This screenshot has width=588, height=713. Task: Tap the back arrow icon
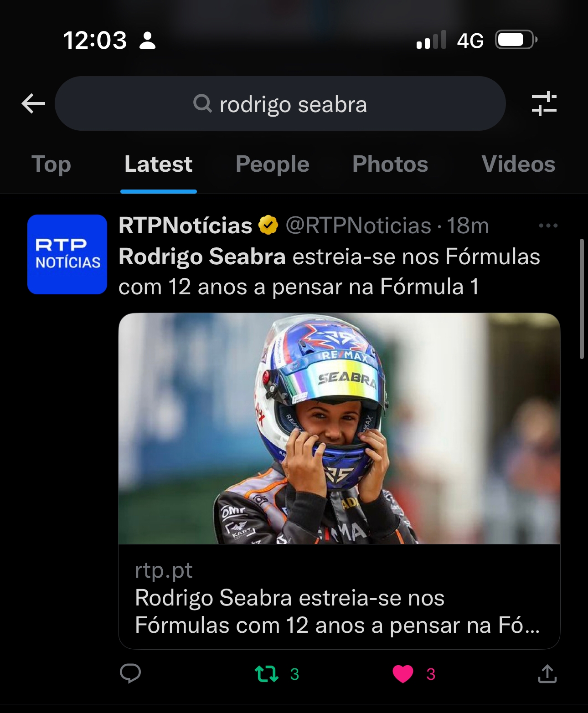point(33,104)
